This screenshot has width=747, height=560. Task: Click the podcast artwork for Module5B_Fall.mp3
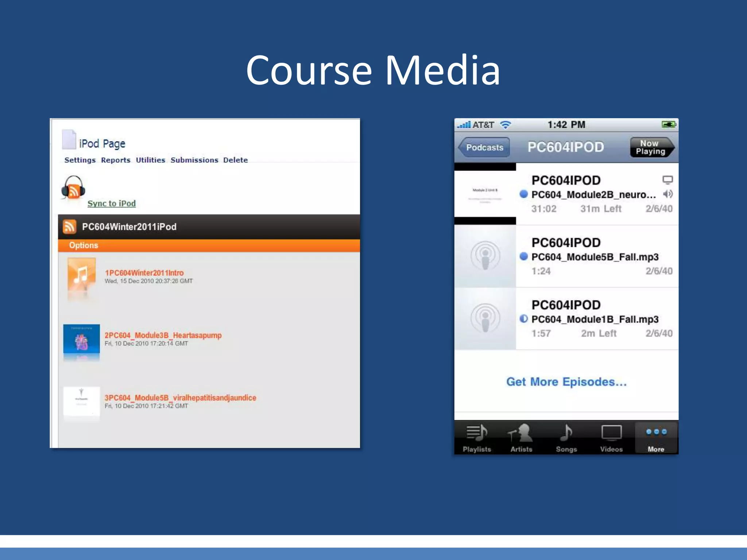tap(485, 256)
